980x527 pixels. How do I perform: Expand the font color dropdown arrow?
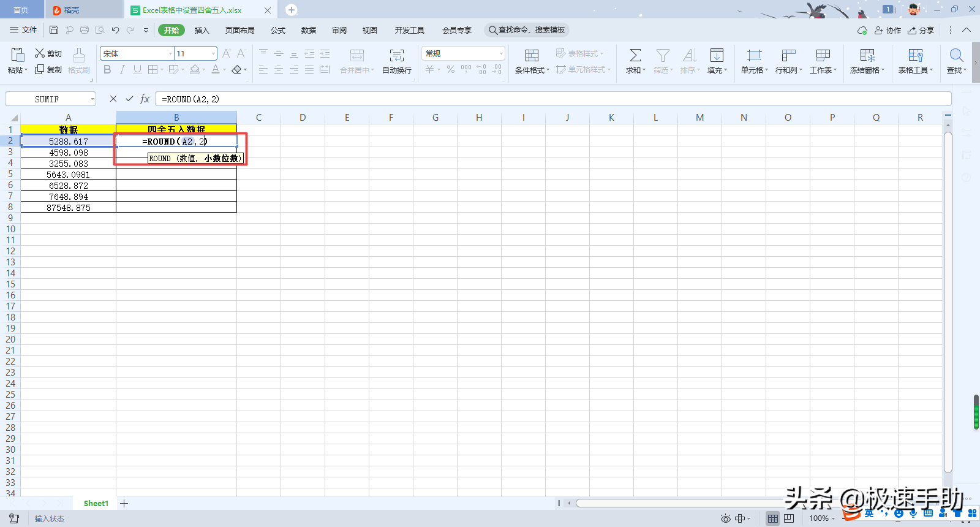tap(225, 70)
